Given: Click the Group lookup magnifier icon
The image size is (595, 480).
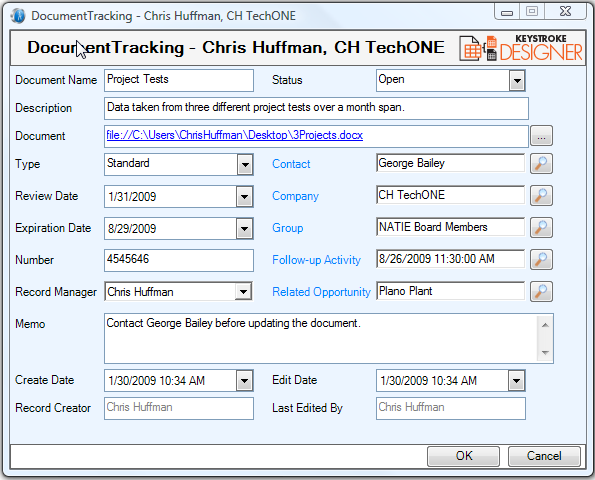Looking at the screenshot, I should point(541,227).
